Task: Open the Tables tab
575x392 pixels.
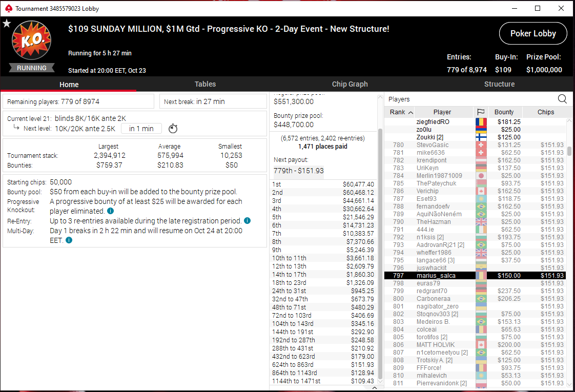Action: coord(205,84)
